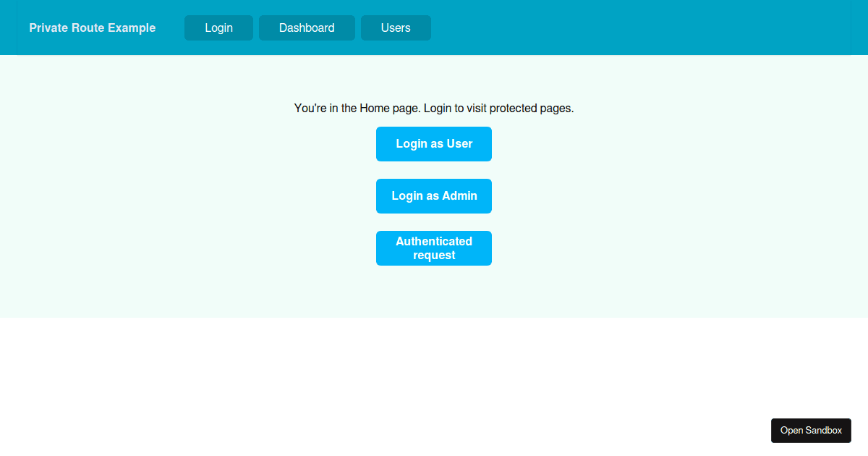Open Users from the top navigation

pyautogui.click(x=396, y=28)
